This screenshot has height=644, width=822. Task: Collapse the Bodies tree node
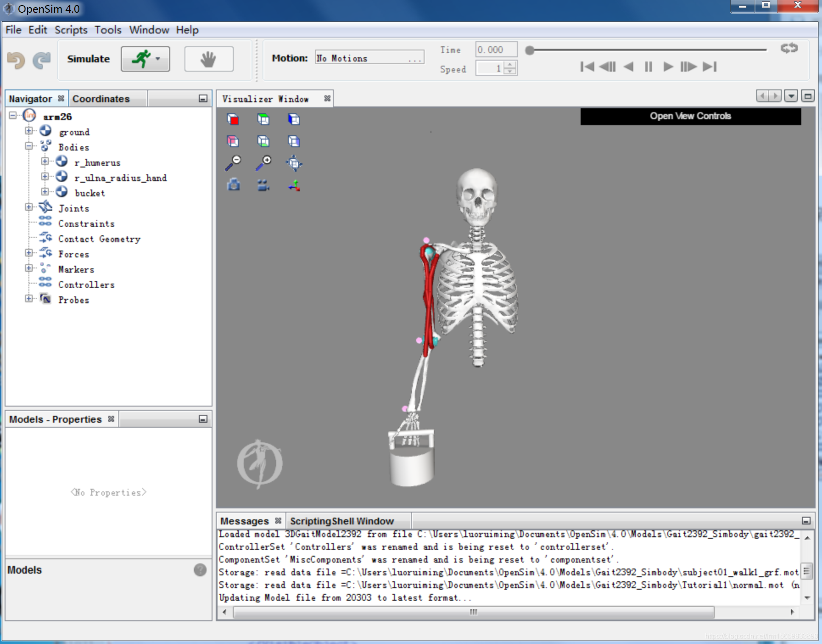28,146
